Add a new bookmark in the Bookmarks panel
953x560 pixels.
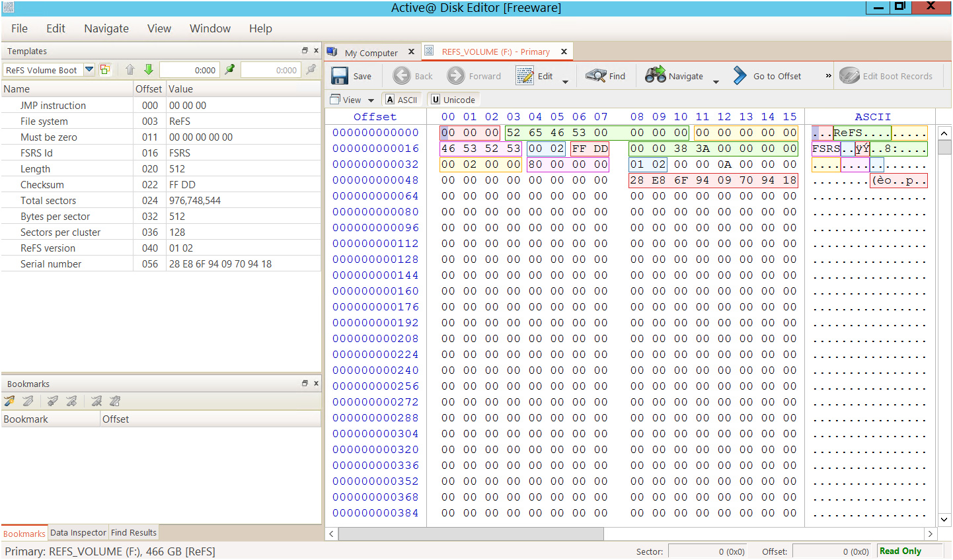(9, 401)
